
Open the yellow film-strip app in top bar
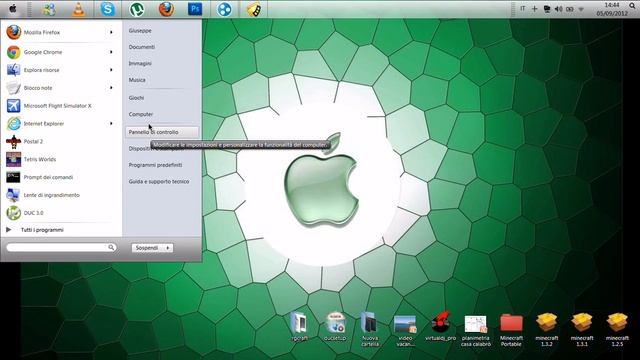(254, 9)
